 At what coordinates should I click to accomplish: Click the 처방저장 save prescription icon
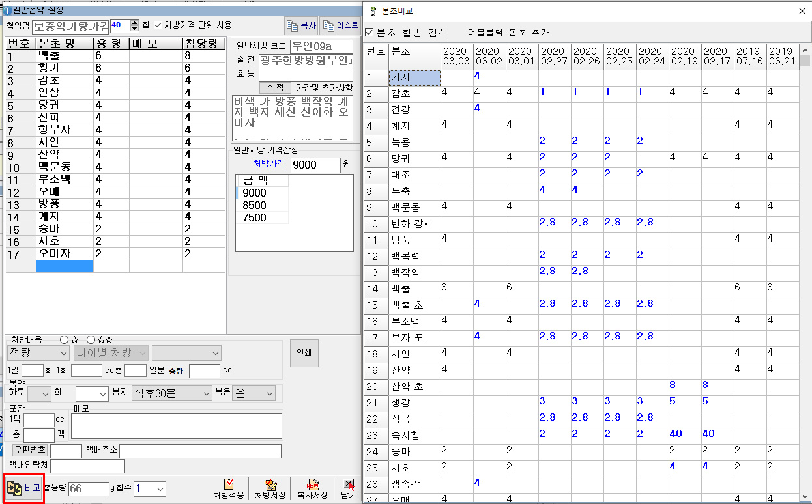[x=270, y=488]
